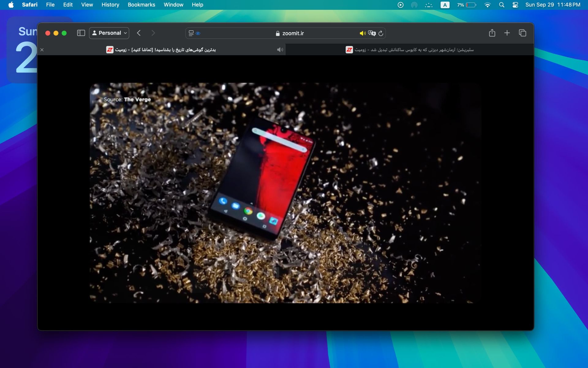Open the Window menu

tap(173, 5)
